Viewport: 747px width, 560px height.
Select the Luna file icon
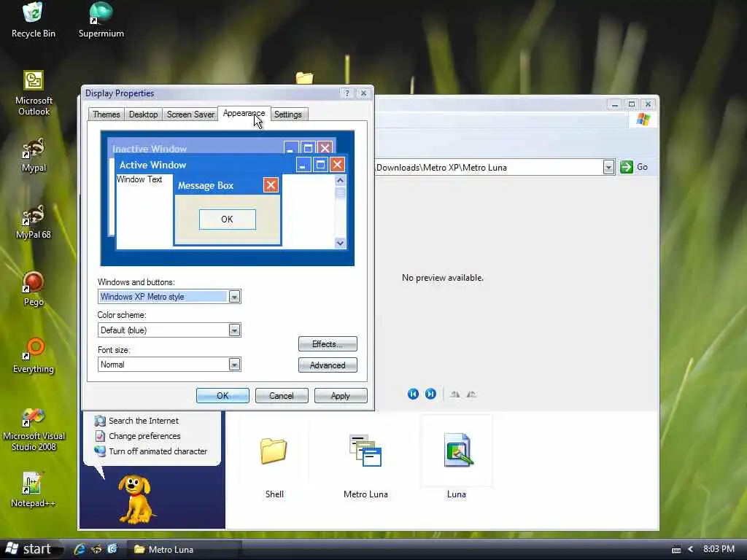[x=457, y=451]
